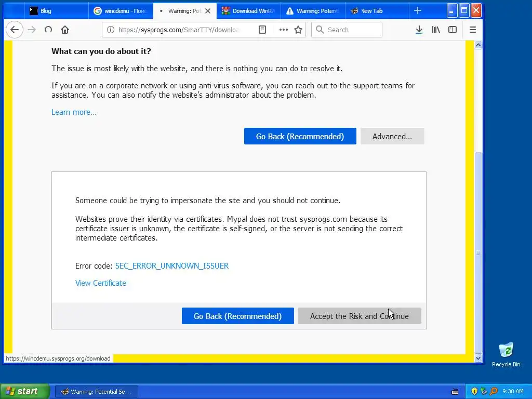Click scrollbar up arrow
This screenshot has width=532, height=399.
pos(478,45)
